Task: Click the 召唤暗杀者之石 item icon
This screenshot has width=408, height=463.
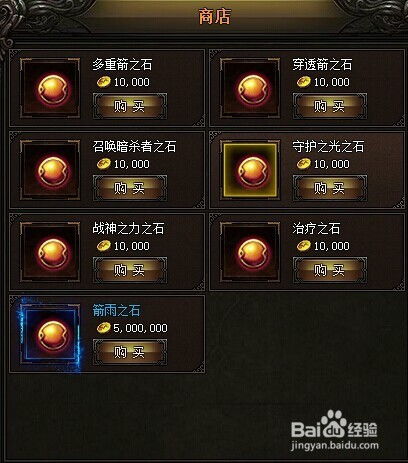Action: (50, 170)
